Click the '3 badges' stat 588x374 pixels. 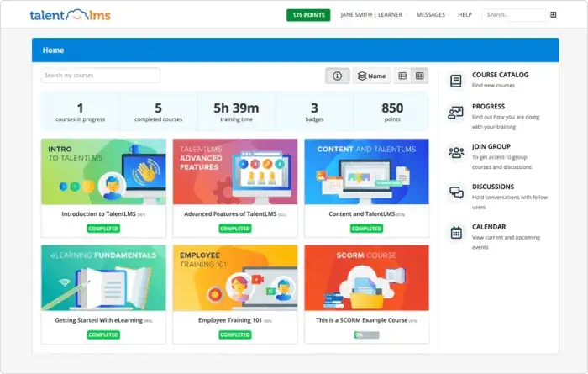[314, 112]
